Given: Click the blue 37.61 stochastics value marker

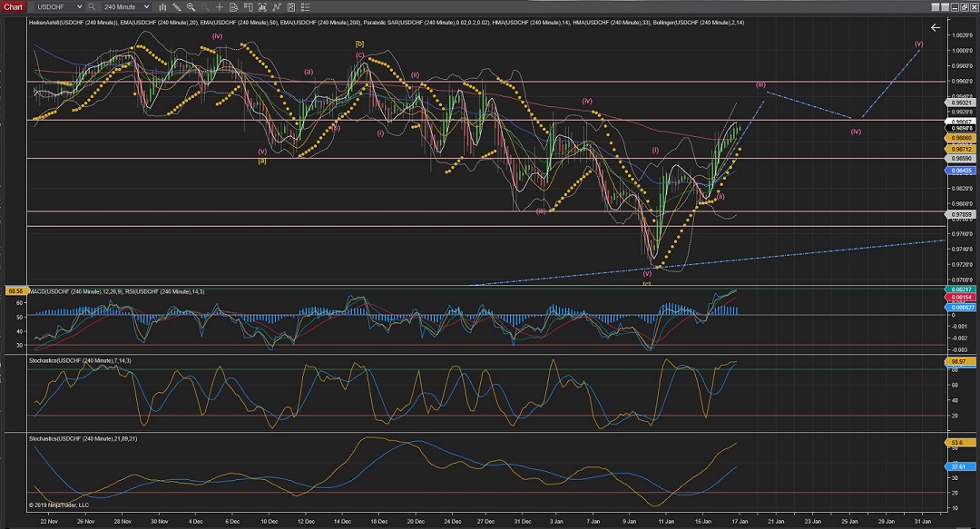Looking at the screenshot, I should coord(958,466).
